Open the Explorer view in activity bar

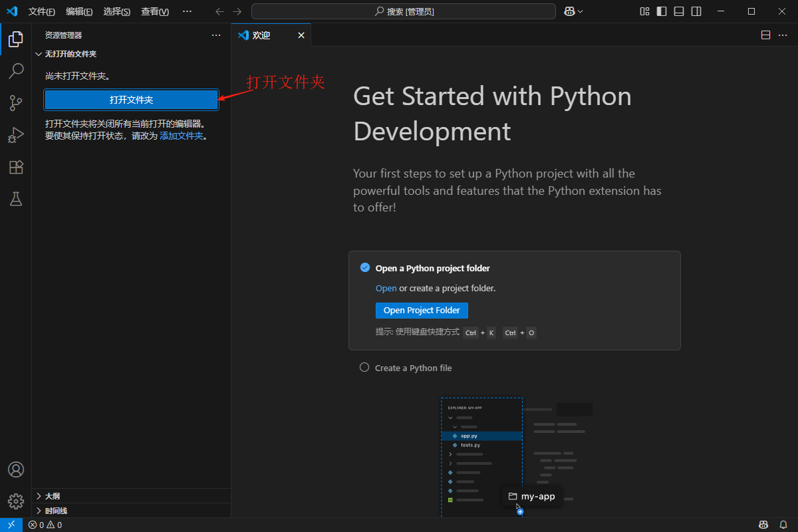(16, 39)
